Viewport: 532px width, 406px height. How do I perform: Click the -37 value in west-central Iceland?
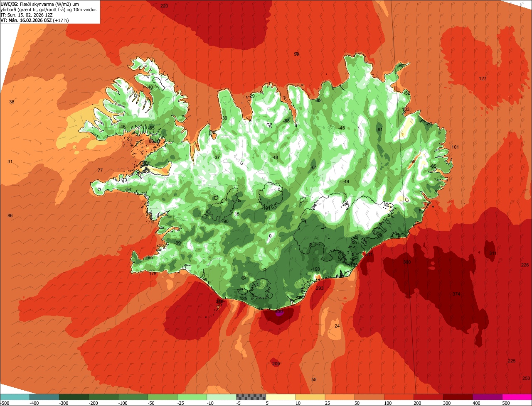(x=217, y=158)
